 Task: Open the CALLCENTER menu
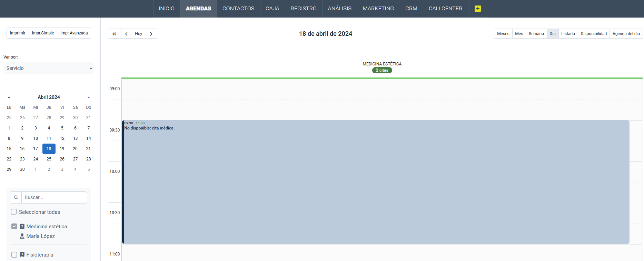[x=445, y=9]
